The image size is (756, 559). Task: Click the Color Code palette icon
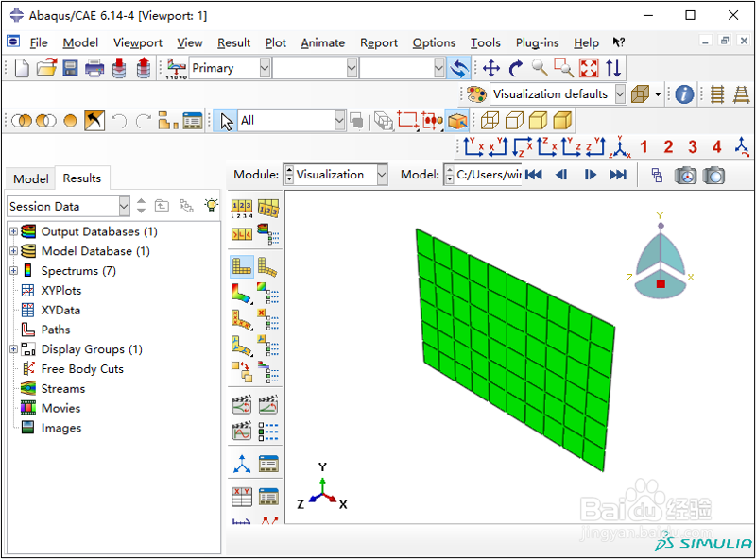pos(476,94)
